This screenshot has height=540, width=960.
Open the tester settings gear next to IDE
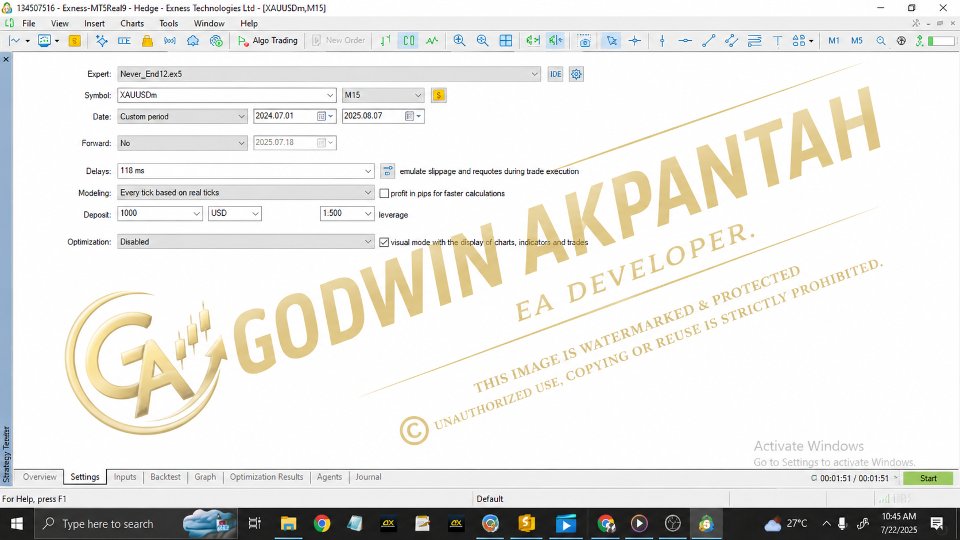tap(576, 74)
